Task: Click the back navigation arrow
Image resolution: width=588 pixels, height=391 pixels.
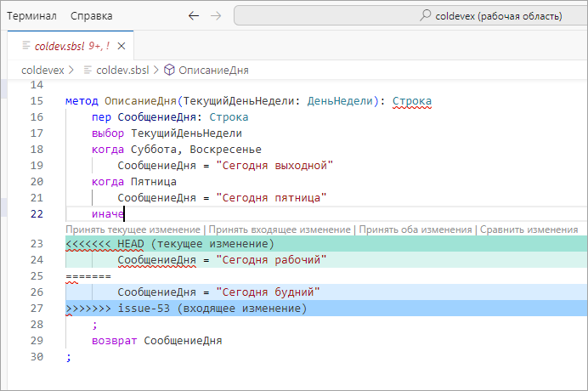Action: [x=194, y=16]
